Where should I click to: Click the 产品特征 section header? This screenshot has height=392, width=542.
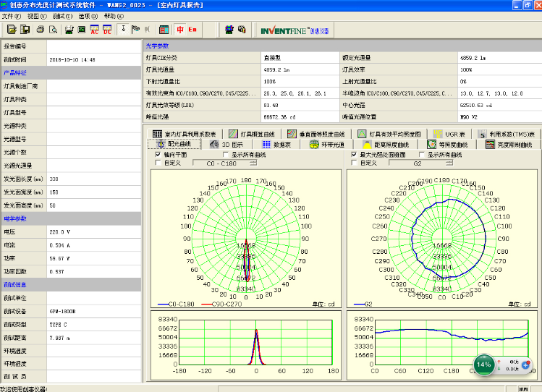[71, 73]
